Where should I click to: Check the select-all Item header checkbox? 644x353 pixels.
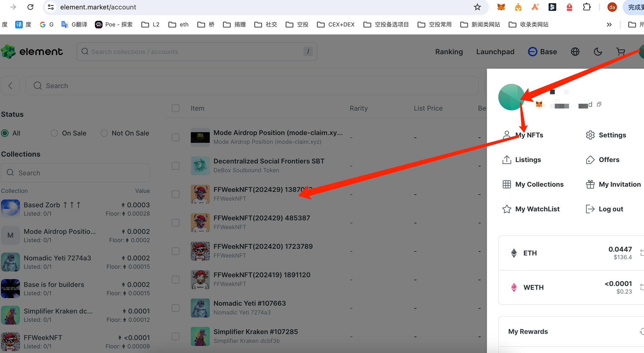coord(176,108)
